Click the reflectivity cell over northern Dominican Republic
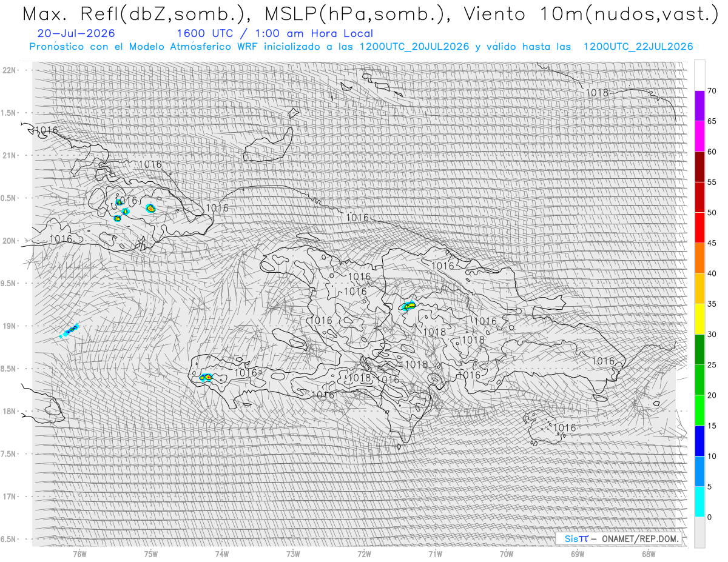Image resolution: width=728 pixels, height=562 pixels. [409, 306]
